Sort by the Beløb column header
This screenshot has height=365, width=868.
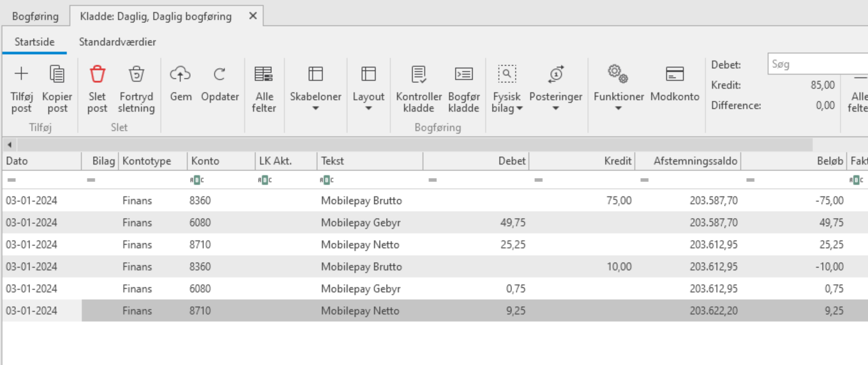click(793, 160)
